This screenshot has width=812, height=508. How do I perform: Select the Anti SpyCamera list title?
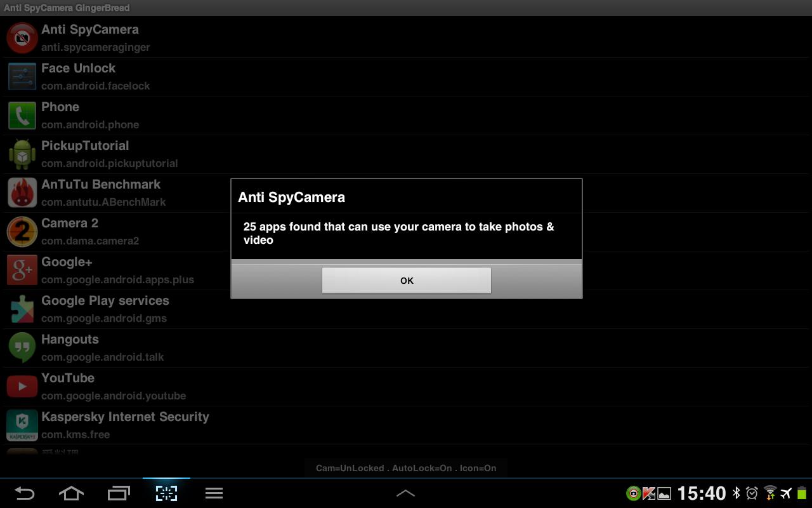90,29
